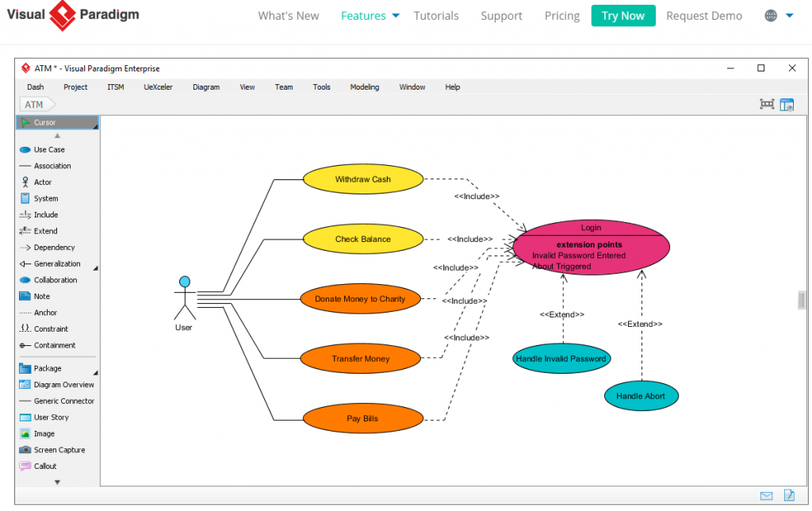The width and height of the screenshot is (812, 511).
Task: Open the Team menu
Action: pos(284,87)
